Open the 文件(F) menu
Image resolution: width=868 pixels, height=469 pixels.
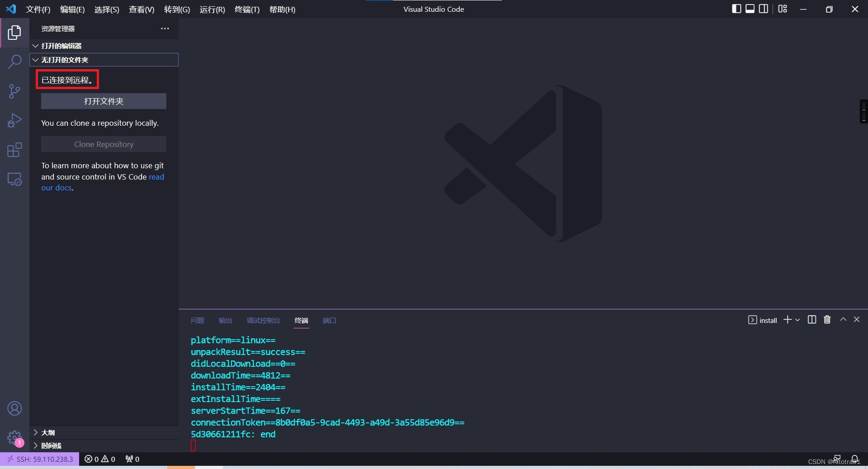38,9
